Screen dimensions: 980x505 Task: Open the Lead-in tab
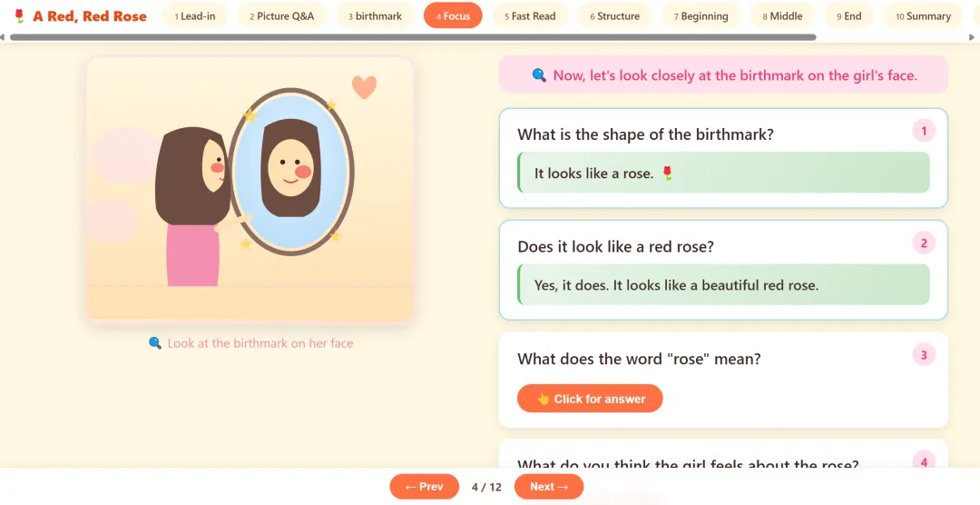pyautogui.click(x=195, y=16)
